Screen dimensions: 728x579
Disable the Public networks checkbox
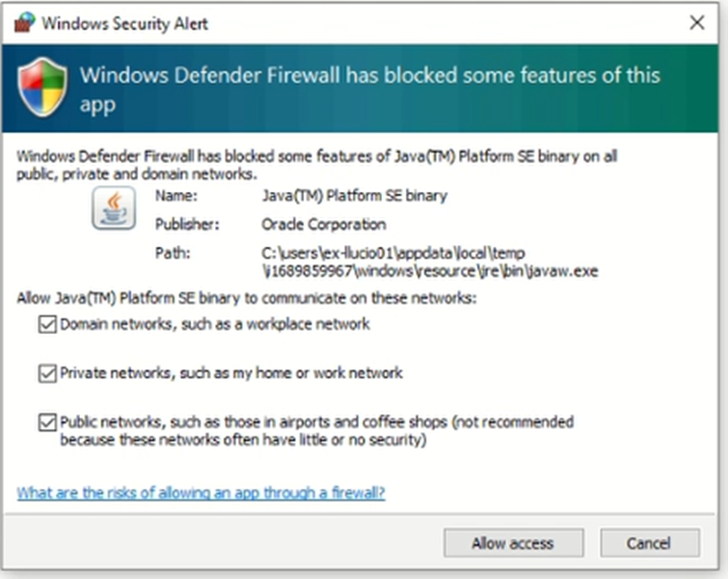click(x=47, y=423)
